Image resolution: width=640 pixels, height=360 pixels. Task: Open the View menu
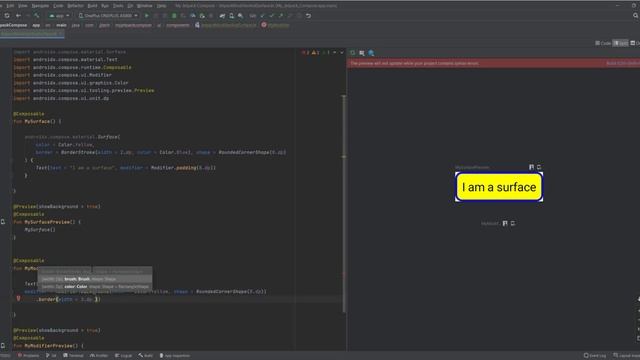[x=23, y=6]
